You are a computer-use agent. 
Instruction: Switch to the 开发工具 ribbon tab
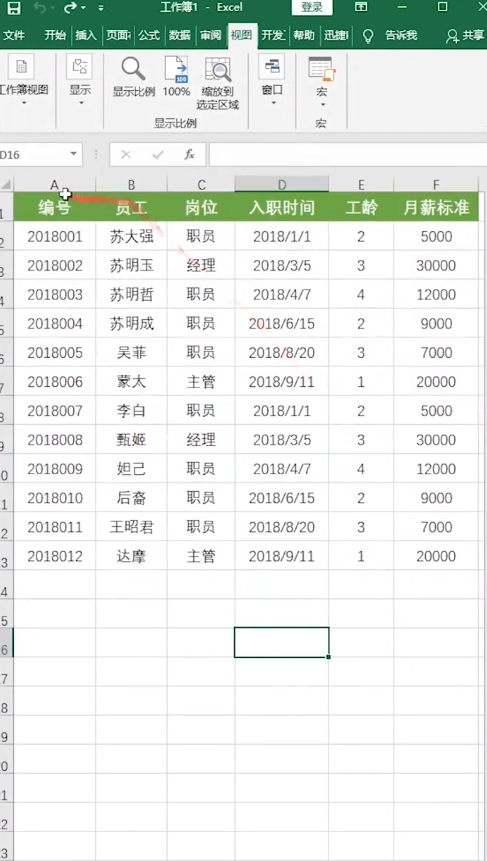coord(273,36)
